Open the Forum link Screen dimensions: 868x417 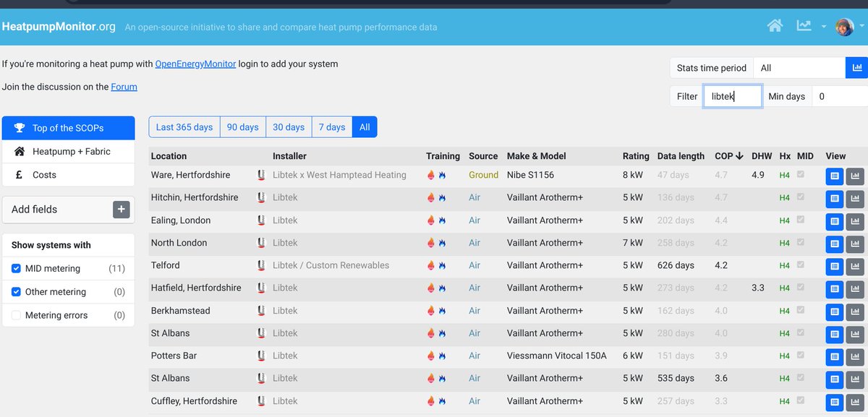click(x=124, y=87)
